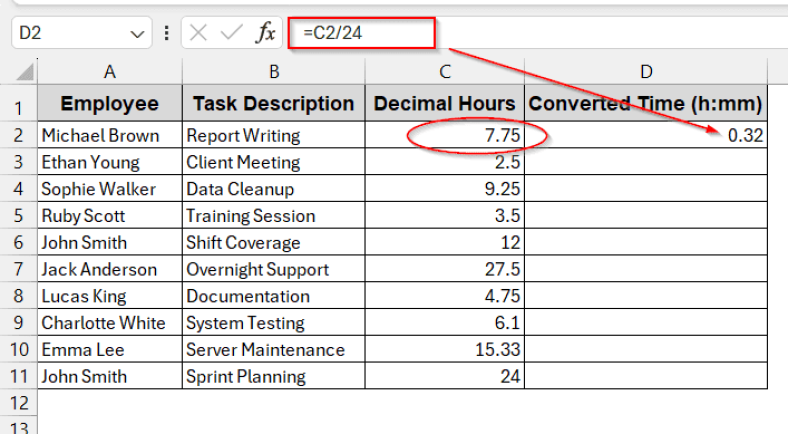This screenshot has width=788, height=434.
Task: Click the Task Description header cell
Action: (x=274, y=103)
